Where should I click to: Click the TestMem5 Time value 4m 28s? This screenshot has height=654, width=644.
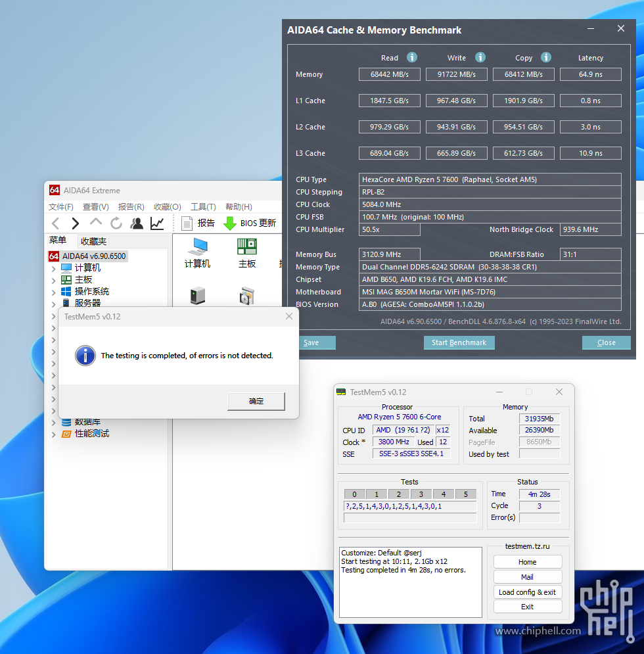click(x=540, y=494)
